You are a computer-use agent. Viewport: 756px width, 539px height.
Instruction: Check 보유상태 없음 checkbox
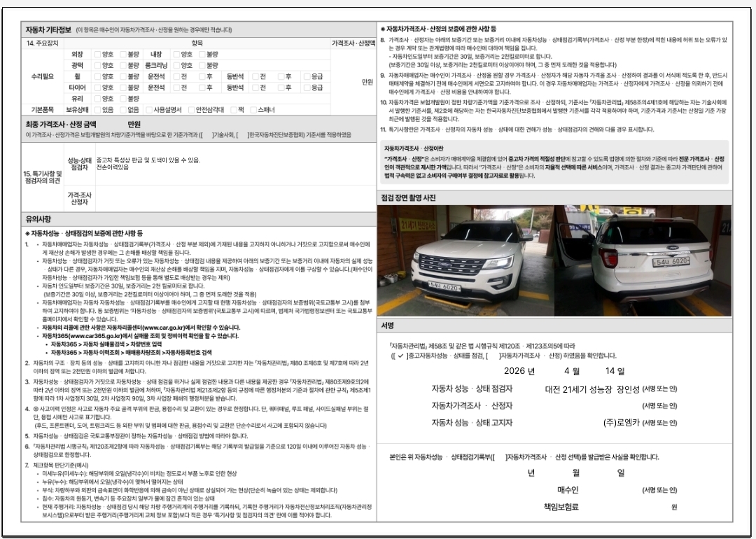pos(123,110)
